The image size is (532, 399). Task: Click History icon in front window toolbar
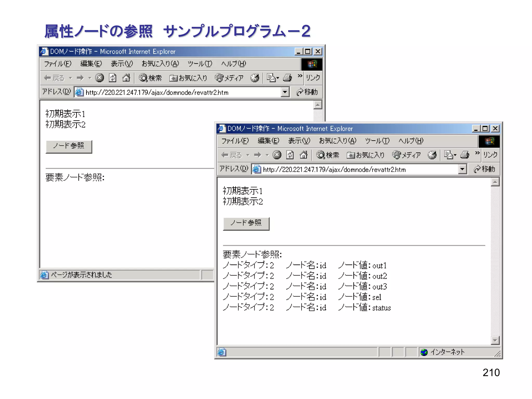click(x=432, y=155)
